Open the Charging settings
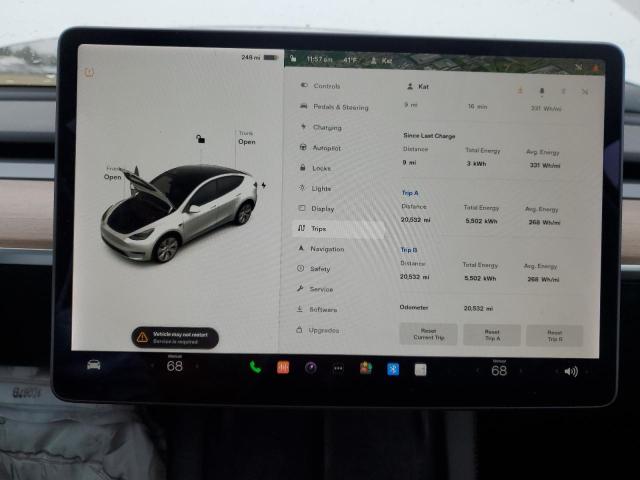Screen dimensions: 640x480 click(x=321, y=127)
